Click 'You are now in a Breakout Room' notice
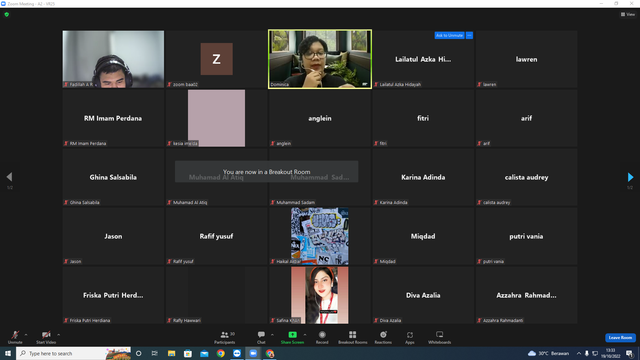 (x=267, y=172)
